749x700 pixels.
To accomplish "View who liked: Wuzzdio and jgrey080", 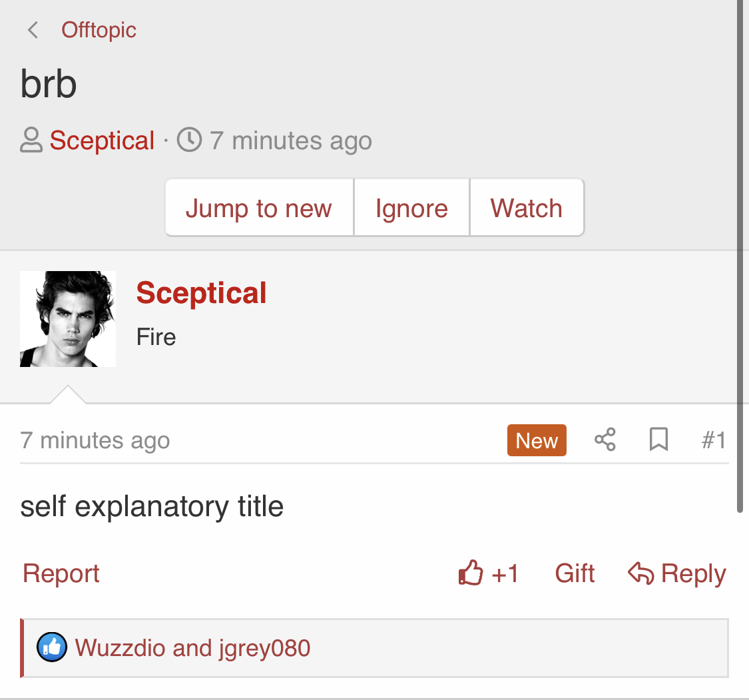I will 192,647.
